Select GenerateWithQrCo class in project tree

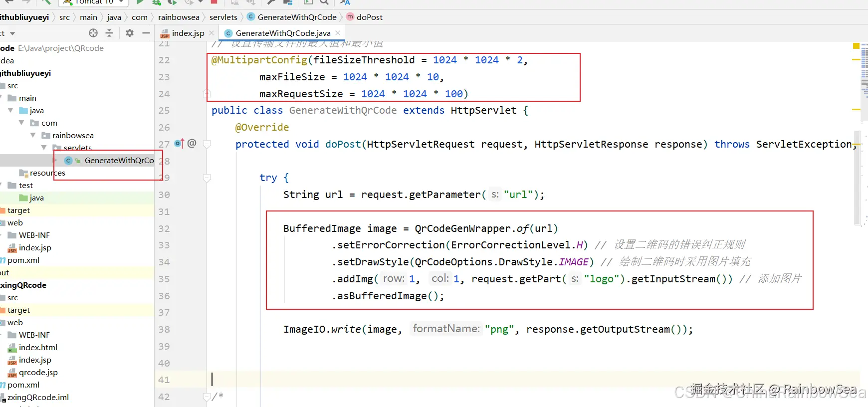click(x=119, y=160)
